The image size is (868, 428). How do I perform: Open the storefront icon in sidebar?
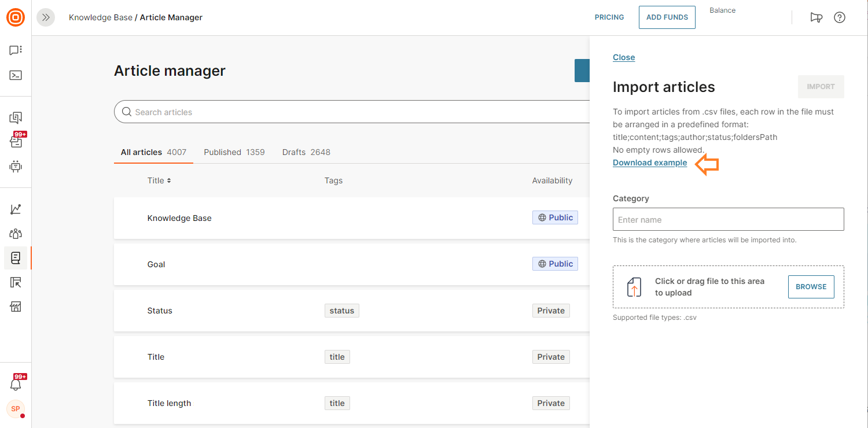point(16,307)
